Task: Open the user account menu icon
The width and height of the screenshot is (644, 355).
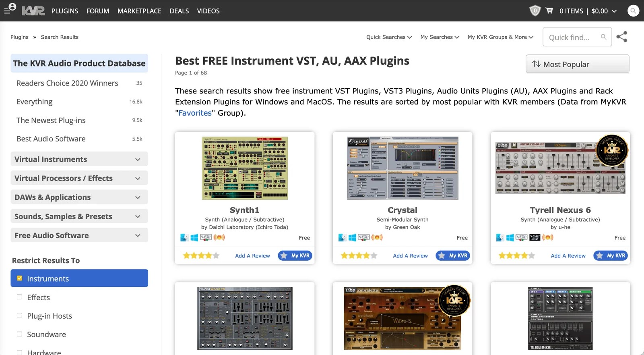Action: click(x=10, y=8)
